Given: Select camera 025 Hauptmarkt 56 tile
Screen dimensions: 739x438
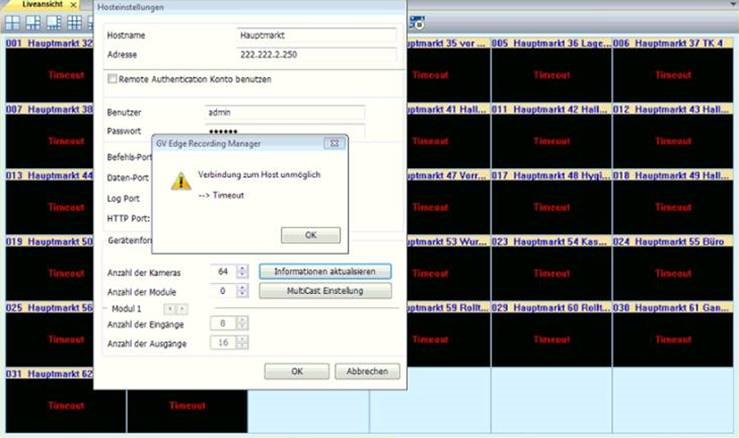Looking at the screenshot, I should coord(49,335).
